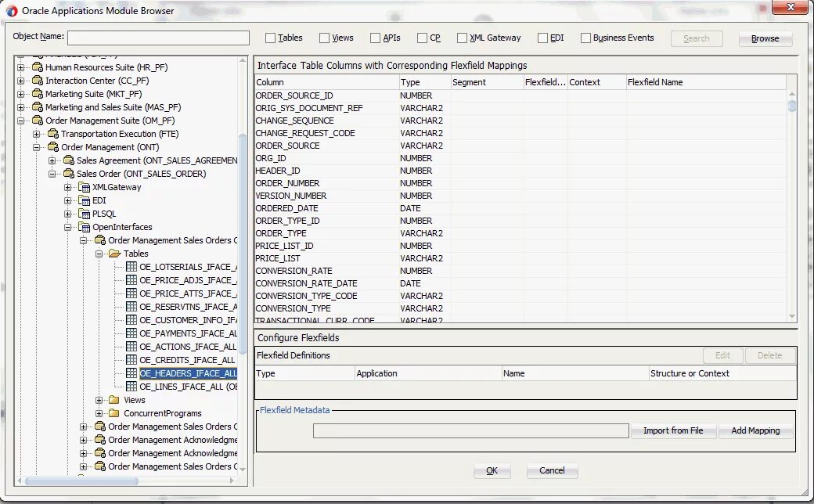
Task: Expand Human Resources Suite node
Action: (x=21, y=67)
